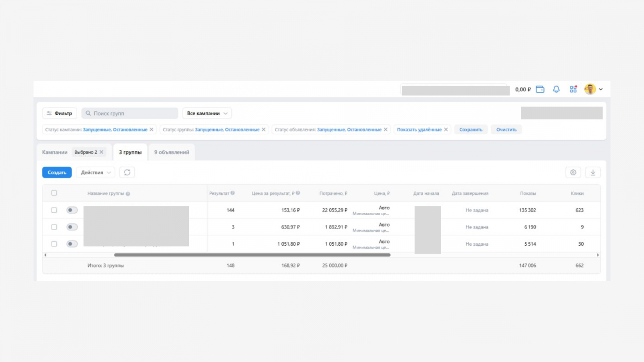Screen dimensions: 644x362
Task: Switch to the 9 объявлений tab
Action: click(171, 152)
